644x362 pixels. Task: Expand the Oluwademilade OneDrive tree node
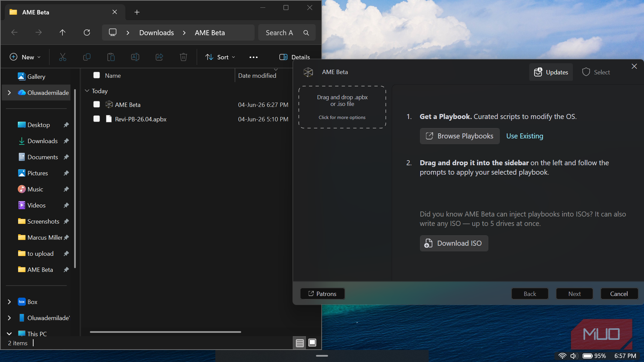pos(9,93)
